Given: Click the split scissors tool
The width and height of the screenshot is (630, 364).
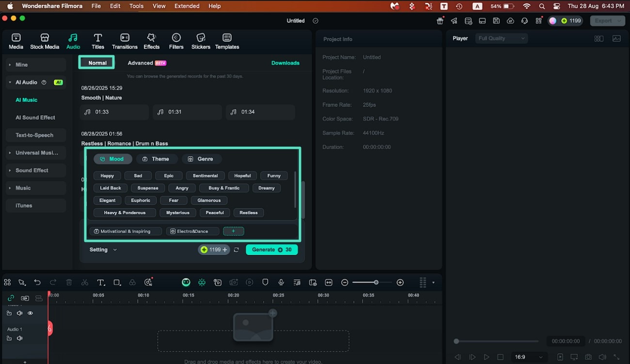Looking at the screenshot, I should (85, 283).
